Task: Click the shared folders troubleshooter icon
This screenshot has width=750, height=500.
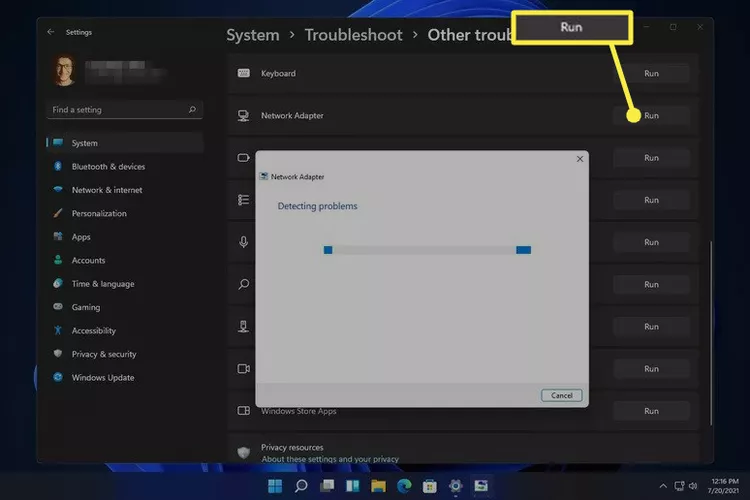Action: [243, 326]
